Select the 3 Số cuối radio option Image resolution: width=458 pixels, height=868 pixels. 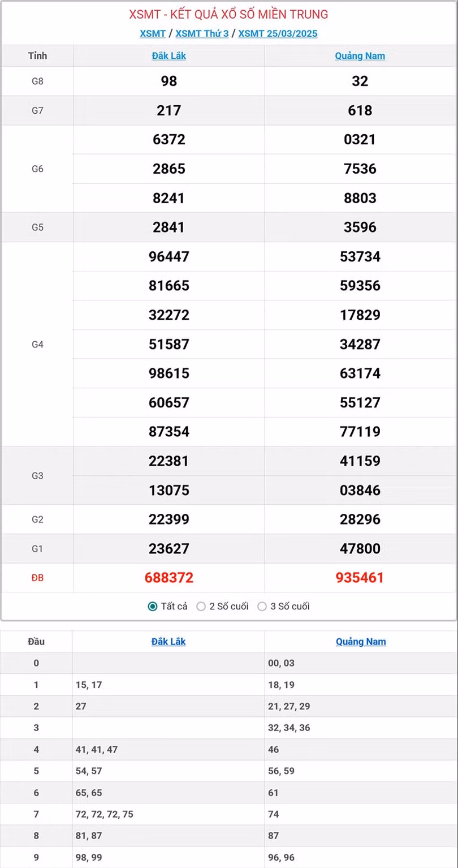(262, 607)
